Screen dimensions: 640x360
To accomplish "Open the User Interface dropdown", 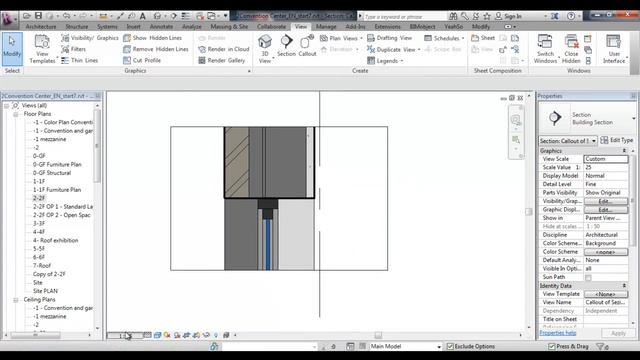I will click(x=614, y=49).
